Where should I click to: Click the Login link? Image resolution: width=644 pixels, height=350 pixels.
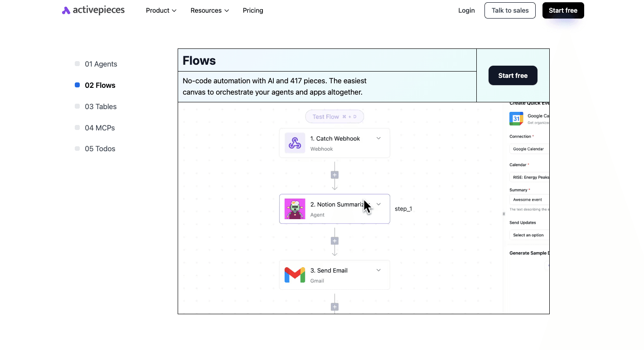pos(466,10)
